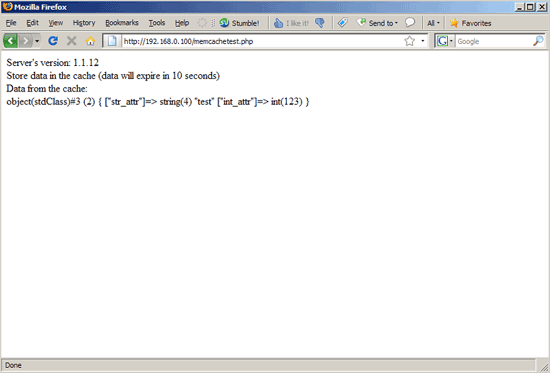This screenshot has width=550, height=373.
Task: Click the loading throbber icon in menu bar
Action: (x=202, y=23)
